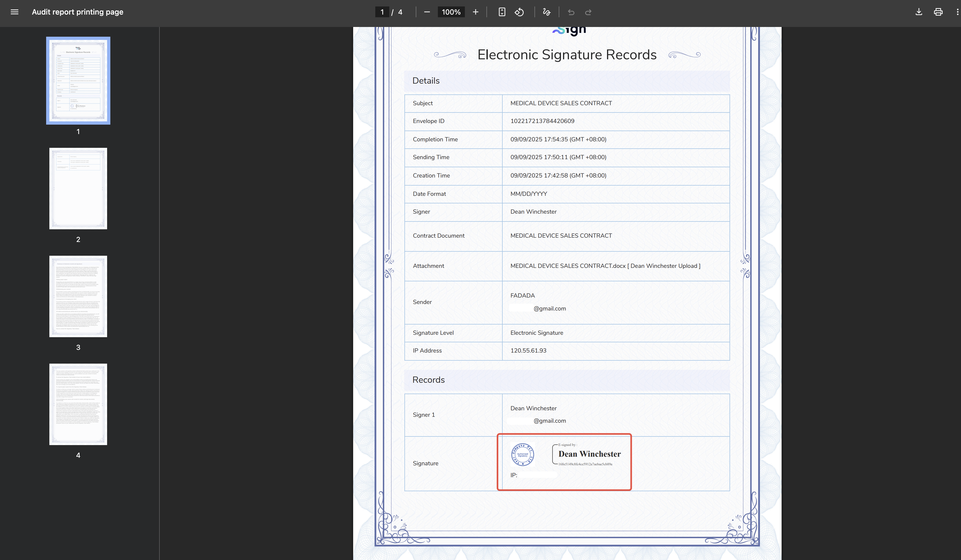
Task: Activate the draw annotation tool
Action: tap(547, 12)
